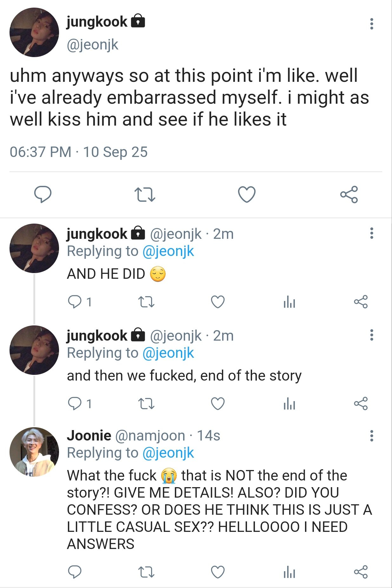Open jungkook's avatar on main tweet
Viewport: 392px width, 588px height.
[34, 32]
